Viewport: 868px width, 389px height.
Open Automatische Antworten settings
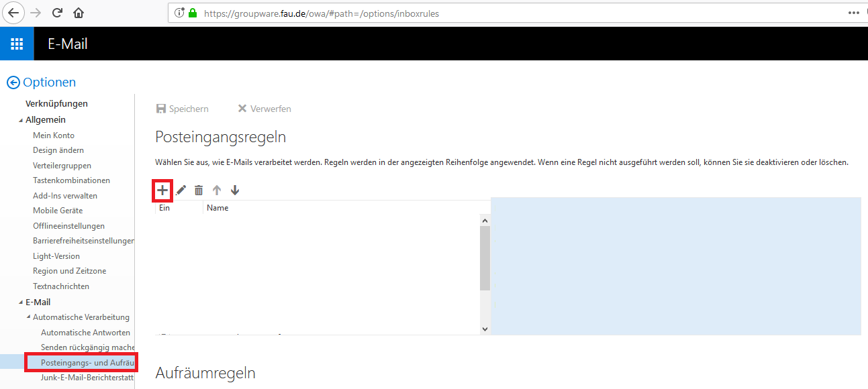click(x=85, y=333)
